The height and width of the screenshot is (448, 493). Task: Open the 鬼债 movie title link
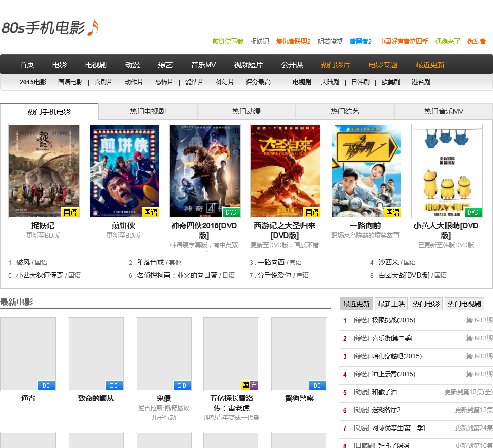[164, 398]
